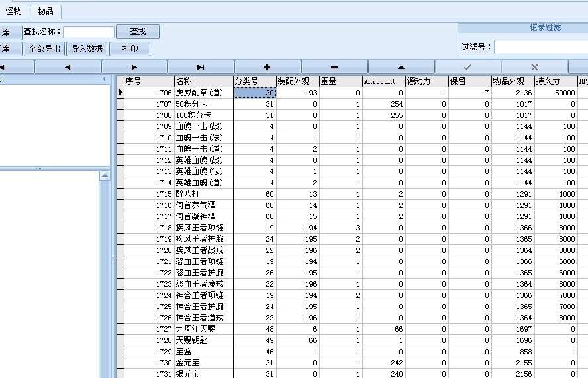
Task: Click the plus button to insert record
Action: click(268, 67)
